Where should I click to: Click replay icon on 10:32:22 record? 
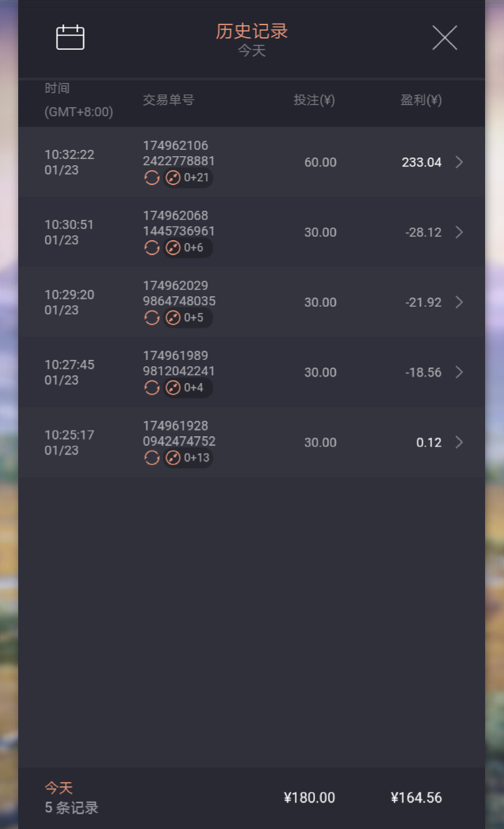pyautogui.click(x=152, y=178)
